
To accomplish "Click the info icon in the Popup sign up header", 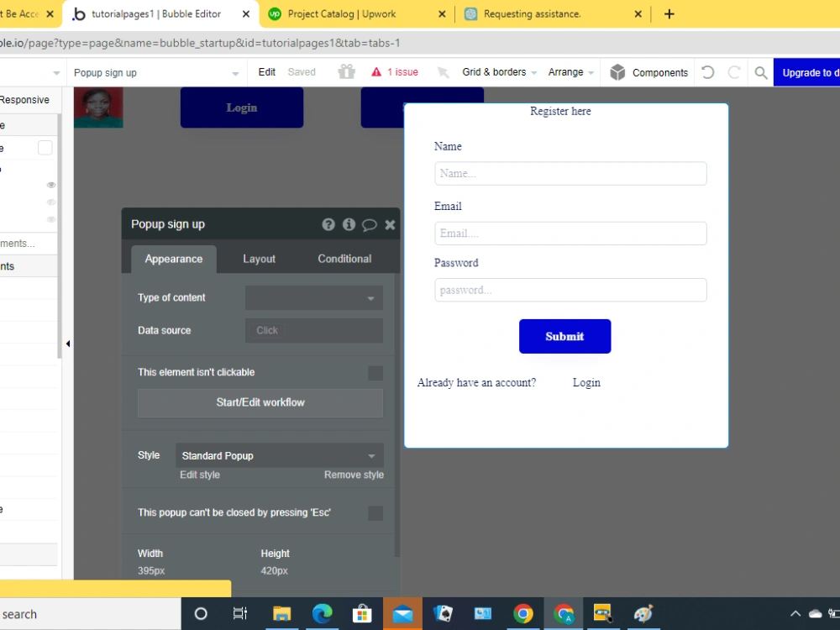I will [349, 224].
